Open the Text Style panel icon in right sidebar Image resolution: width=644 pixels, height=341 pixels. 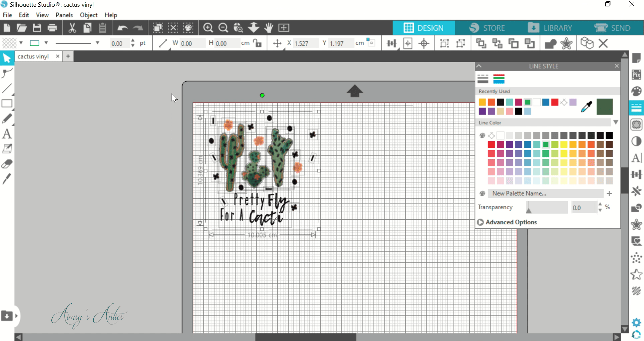pos(636,158)
